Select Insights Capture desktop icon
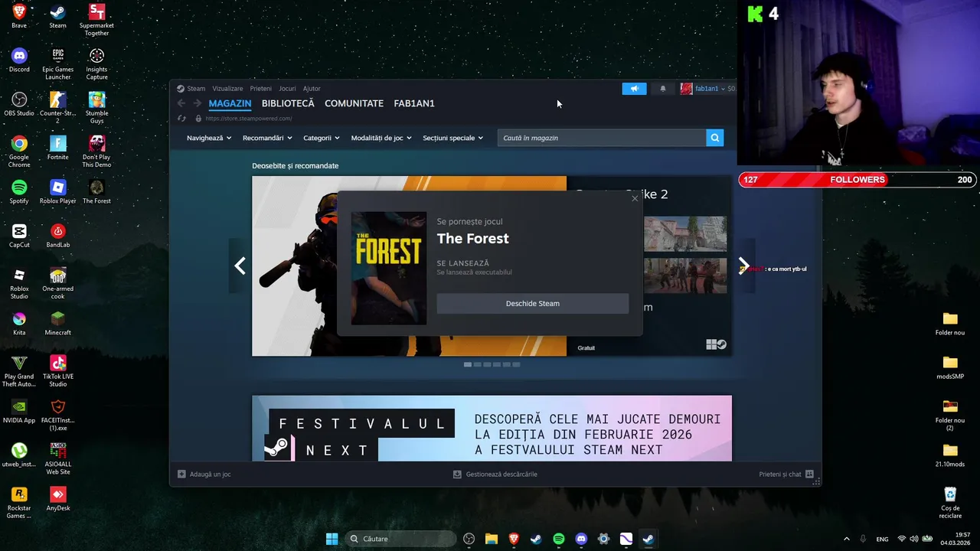Viewport: 980px width, 551px height. tap(96, 64)
